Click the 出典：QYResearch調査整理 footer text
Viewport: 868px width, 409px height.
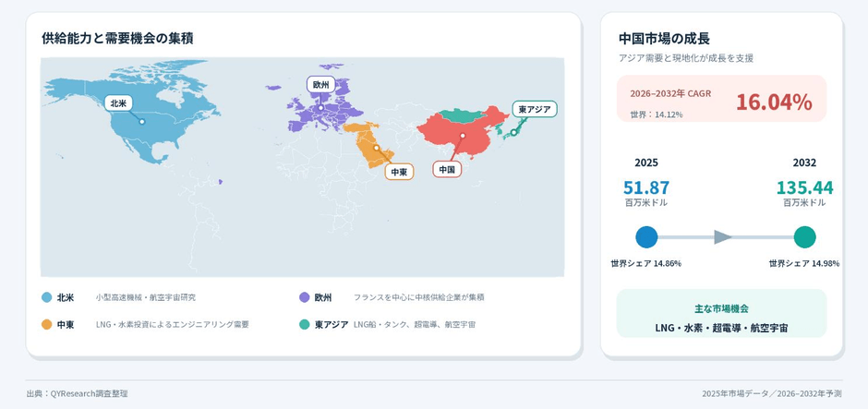[x=77, y=393]
